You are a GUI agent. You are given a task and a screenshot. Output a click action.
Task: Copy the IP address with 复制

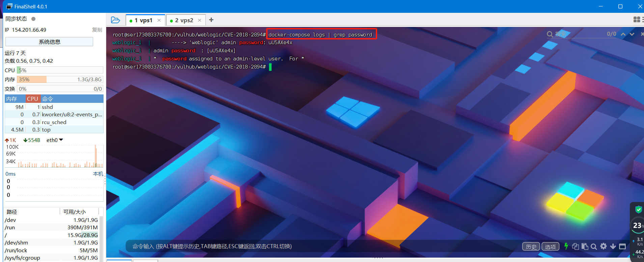[x=97, y=30]
